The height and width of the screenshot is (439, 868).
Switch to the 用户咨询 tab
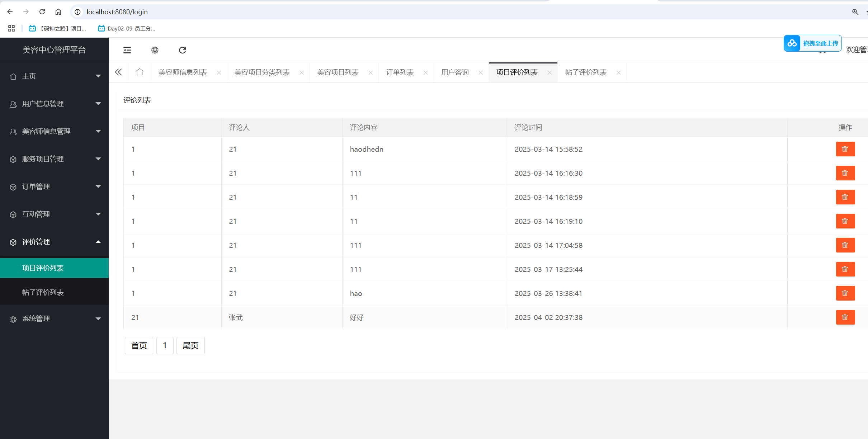pyautogui.click(x=455, y=72)
